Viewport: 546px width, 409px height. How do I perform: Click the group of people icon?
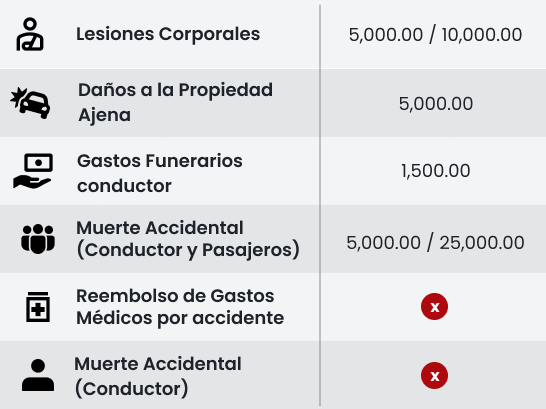click(38, 239)
